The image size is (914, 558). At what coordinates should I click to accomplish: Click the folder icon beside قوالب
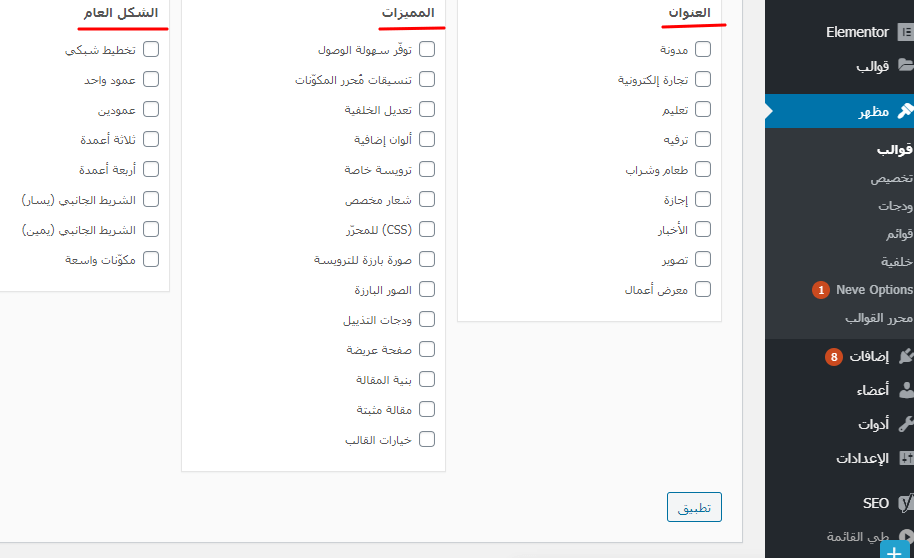point(905,67)
